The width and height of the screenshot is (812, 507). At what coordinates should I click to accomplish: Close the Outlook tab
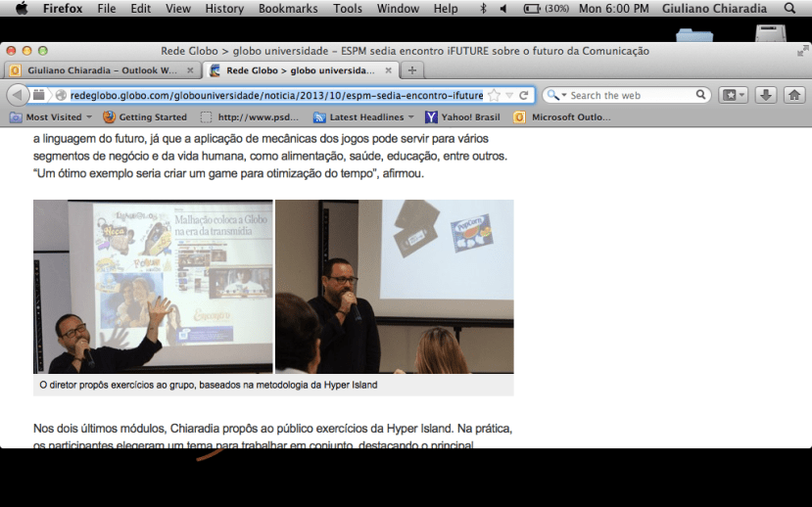pyautogui.click(x=190, y=70)
